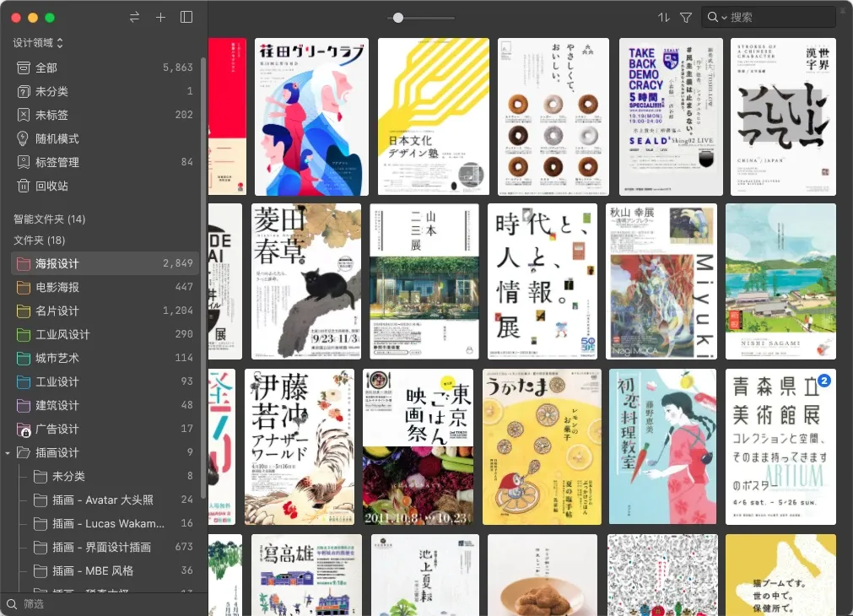The image size is (853, 616).
Task: Select the 插画设计 folder
Action: point(105,453)
